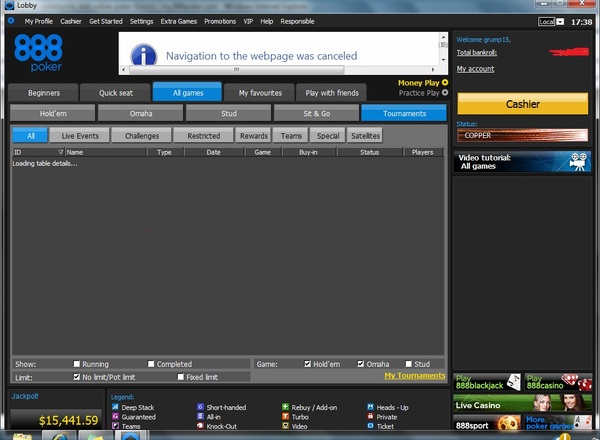Select the Sit & Go tab
Viewport: 600px width, 440px height.
tap(316, 114)
